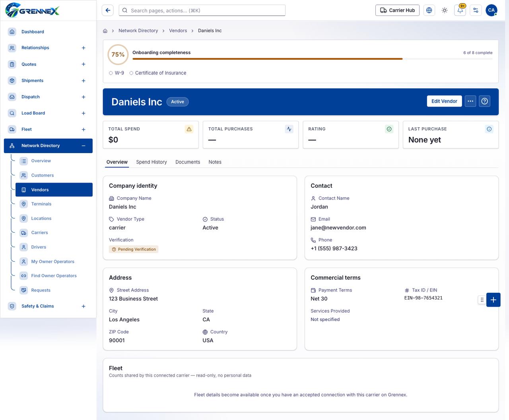Open the CA user avatar menu

pos(492,10)
